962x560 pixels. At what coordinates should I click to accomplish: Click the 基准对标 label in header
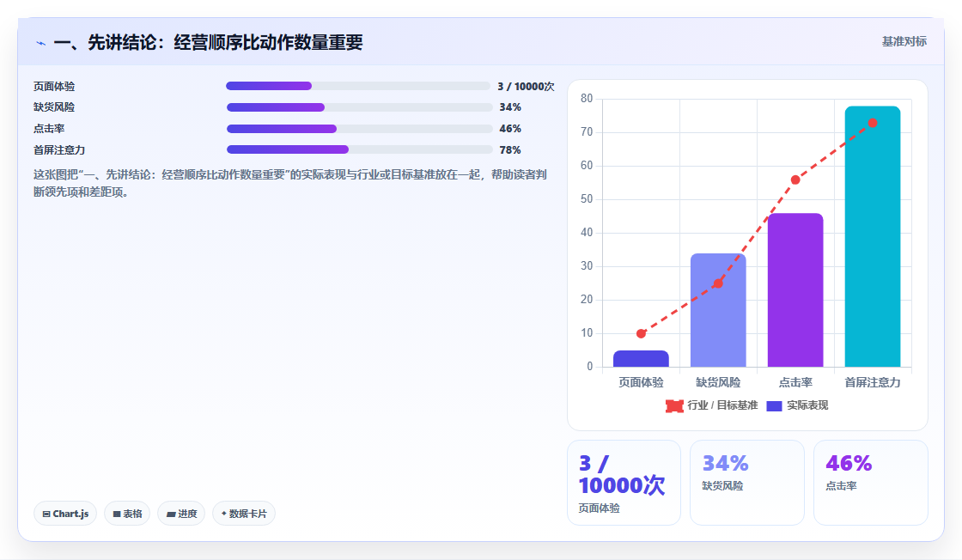(904, 42)
